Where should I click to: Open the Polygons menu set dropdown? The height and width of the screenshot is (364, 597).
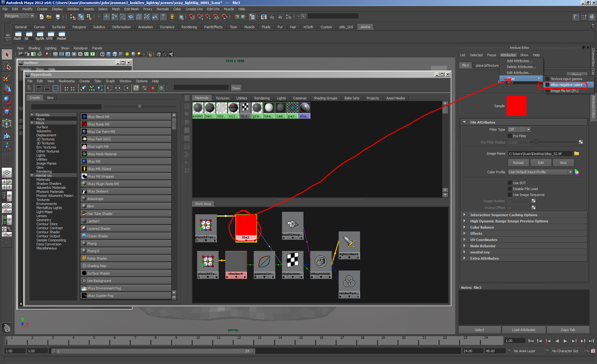click(19, 16)
